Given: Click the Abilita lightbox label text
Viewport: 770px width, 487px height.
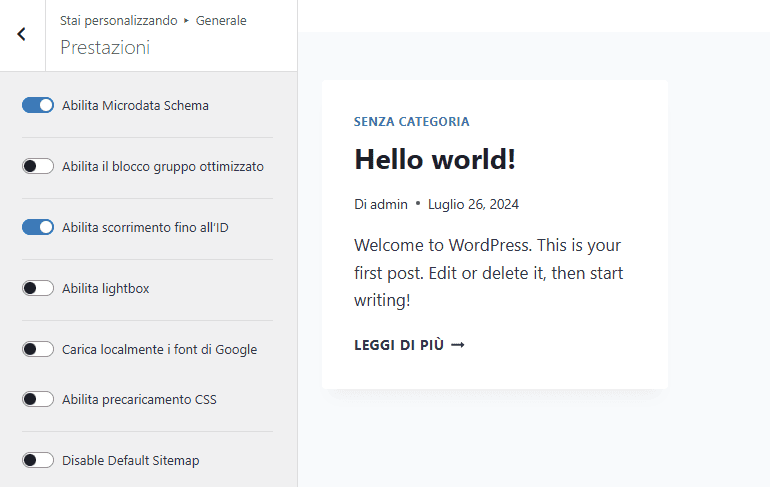Looking at the screenshot, I should coord(106,288).
